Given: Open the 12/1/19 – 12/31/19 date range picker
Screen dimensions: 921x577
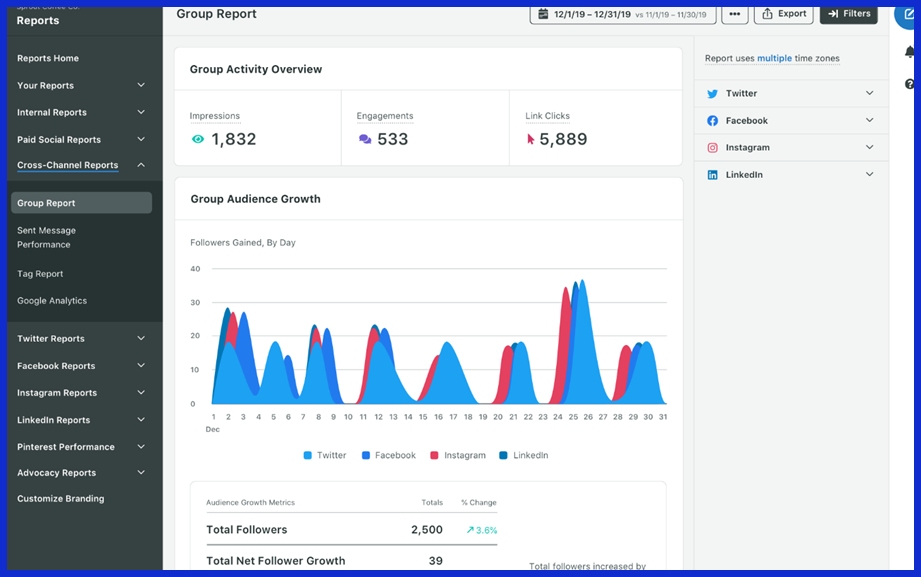Looking at the screenshot, I should pos(623,14).
